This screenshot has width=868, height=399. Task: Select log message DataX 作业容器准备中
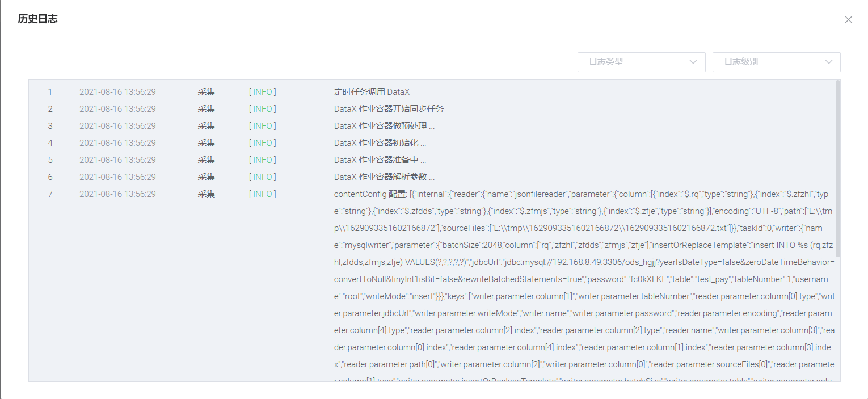[x=380, y=159]
